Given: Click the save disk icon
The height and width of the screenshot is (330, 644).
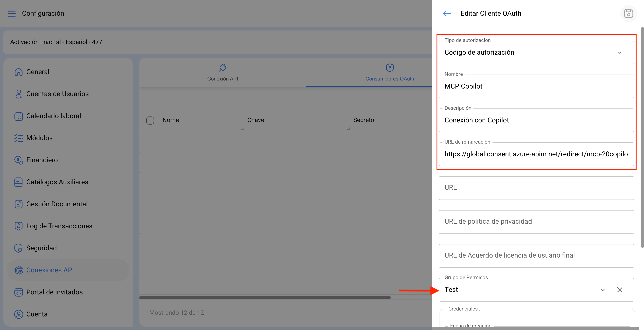Looking at the screenshot, I should [x=628, y=14].
